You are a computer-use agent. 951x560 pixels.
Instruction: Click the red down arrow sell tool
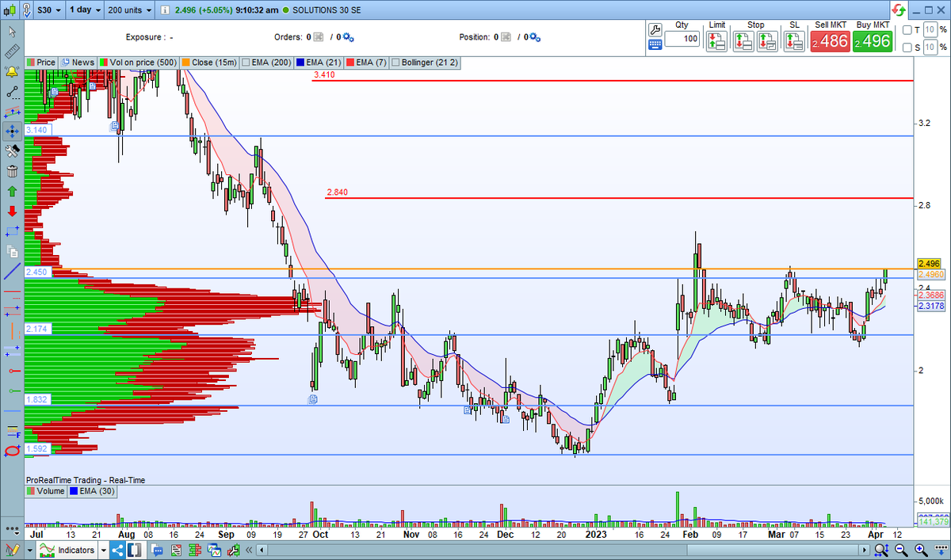pos(12,211)
